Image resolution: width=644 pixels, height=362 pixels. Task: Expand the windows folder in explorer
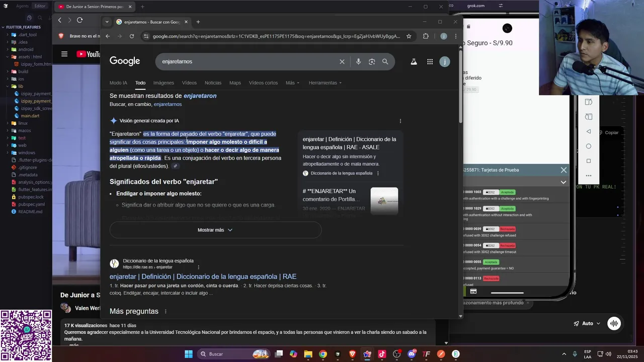tap(9, 153)
